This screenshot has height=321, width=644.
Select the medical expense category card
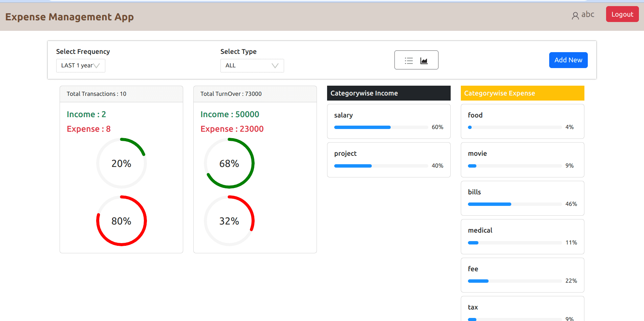522,237
